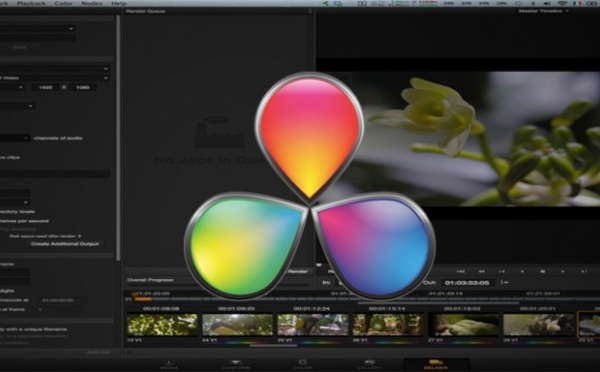Expand the Master Timeline dropdown
The width and height of the screenshot is (600, 372).
click(x=543, y=11)
